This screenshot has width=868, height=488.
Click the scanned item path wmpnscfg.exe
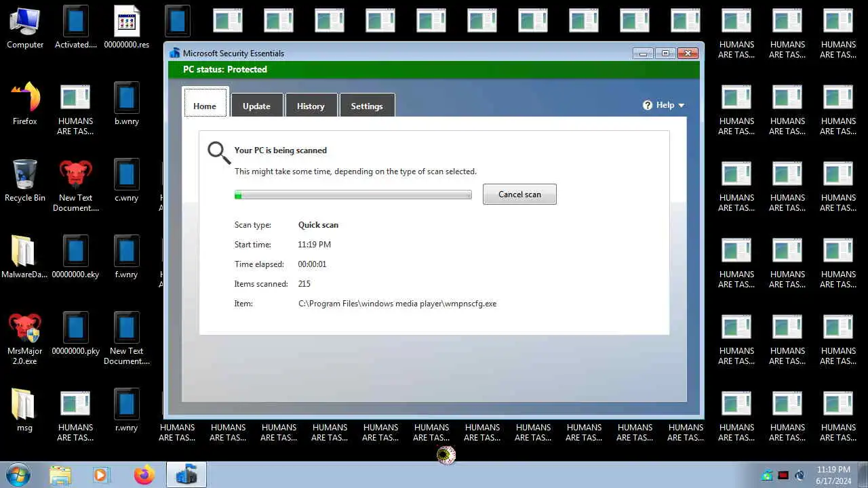coord(397,304)
